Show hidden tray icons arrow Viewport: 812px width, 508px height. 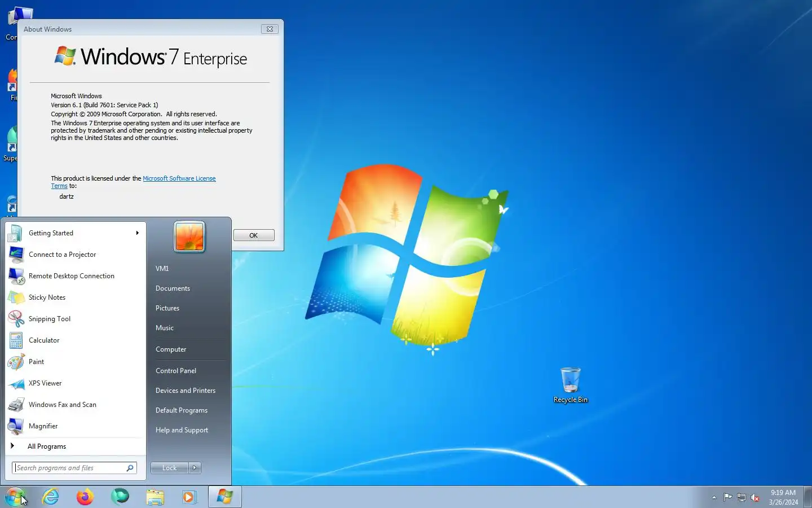[x=714, y=497]
